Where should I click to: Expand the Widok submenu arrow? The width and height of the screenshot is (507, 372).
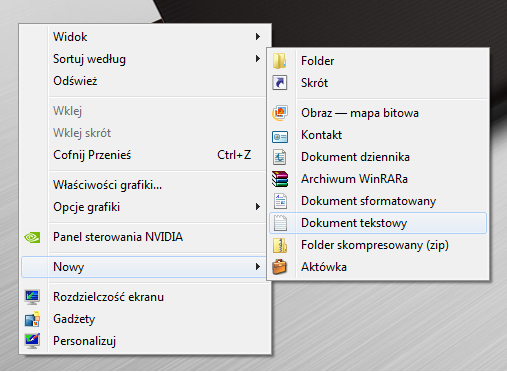coord(258,37)
